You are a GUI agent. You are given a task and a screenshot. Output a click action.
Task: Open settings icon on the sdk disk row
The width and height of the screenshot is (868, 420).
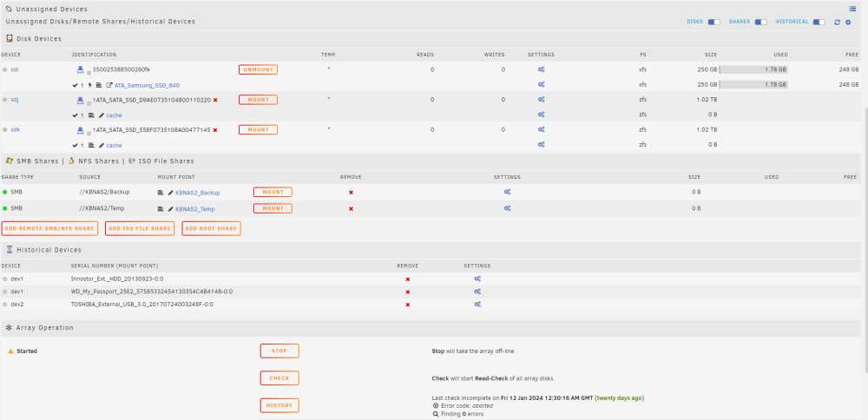(x=542, y=129)
